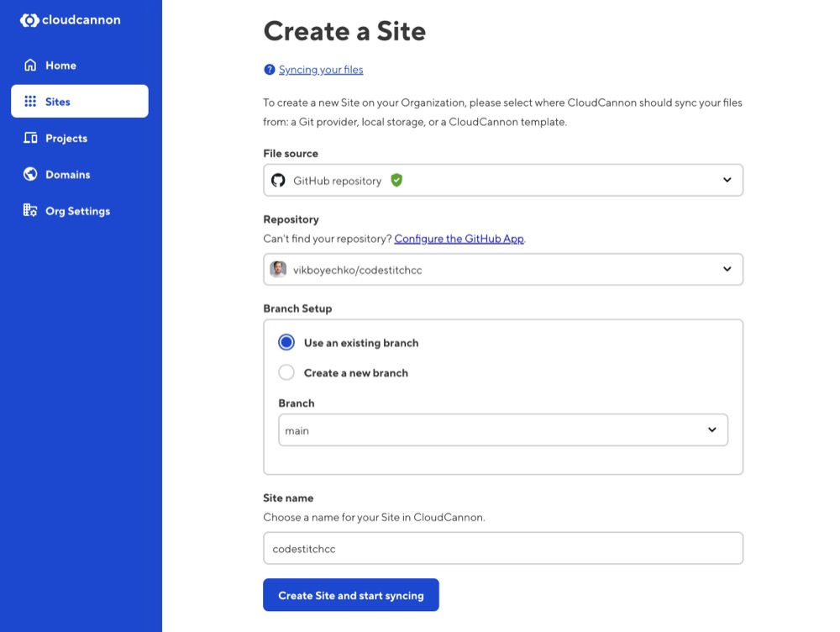Click the green verified badge next to GitHub repository
Screen dimensions: 840x632
coord(396,179)
